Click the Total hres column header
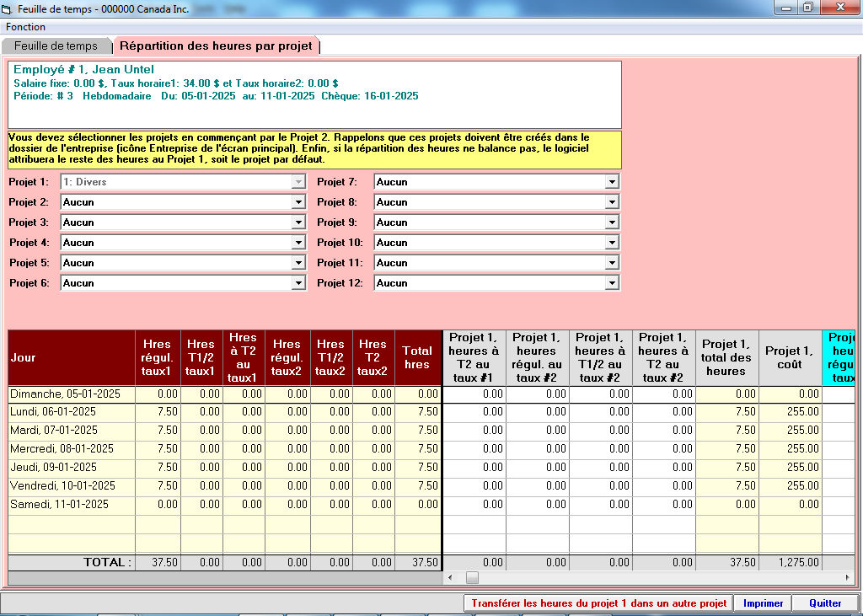863x616 pixels. (416, 357)
